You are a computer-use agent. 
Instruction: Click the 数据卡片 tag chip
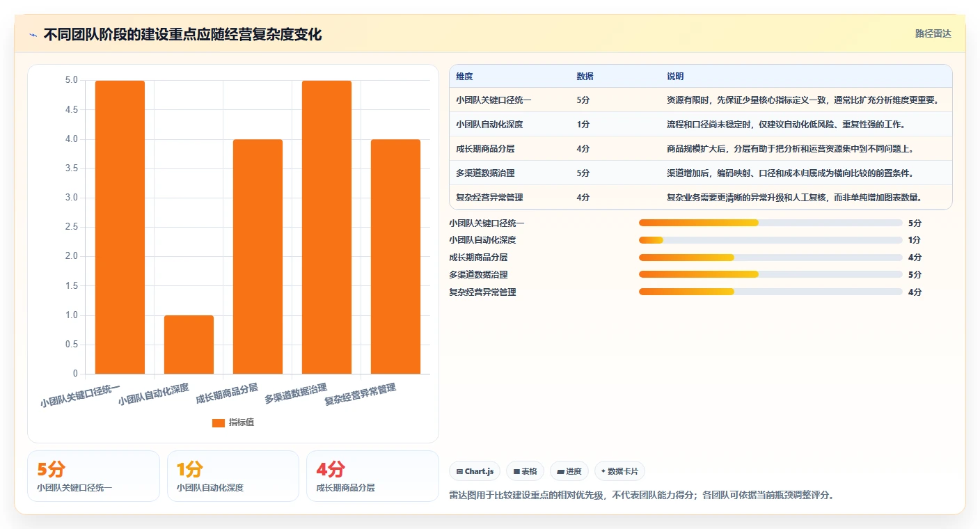[x=619, y=471]
